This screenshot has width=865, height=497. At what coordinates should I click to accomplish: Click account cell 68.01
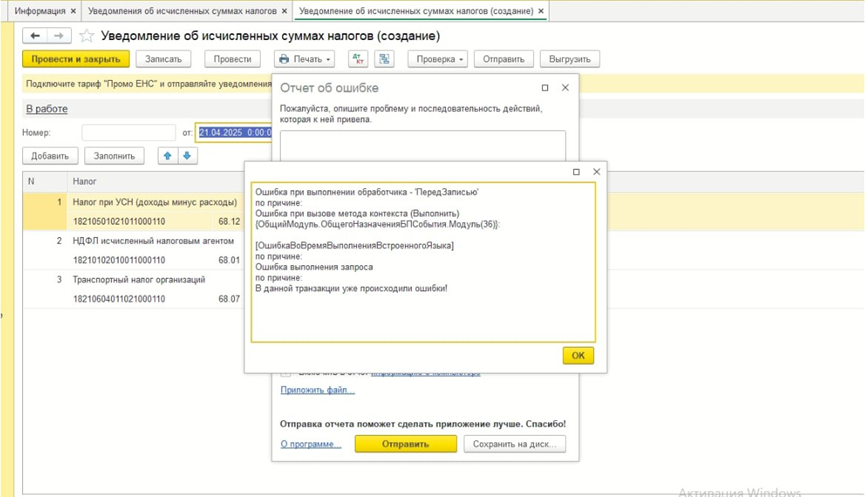(229, 260)
